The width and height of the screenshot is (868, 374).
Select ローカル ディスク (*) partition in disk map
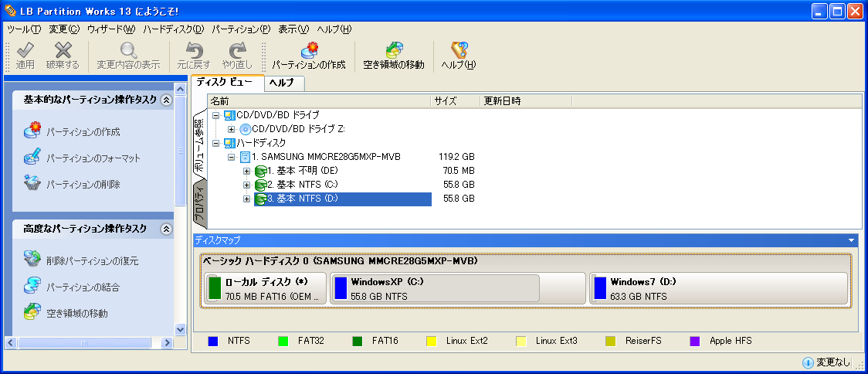[x=265, y=288]
